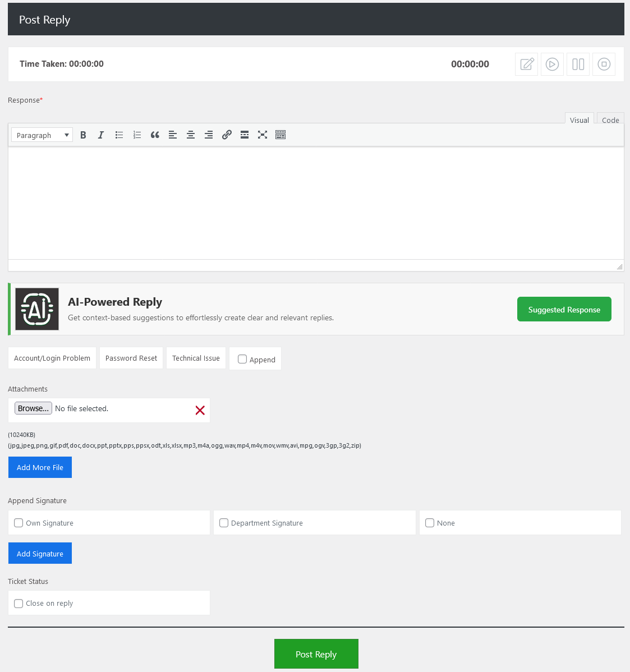Insert a bulleted list
630x672 pixels.
click(x=119, y=135)
